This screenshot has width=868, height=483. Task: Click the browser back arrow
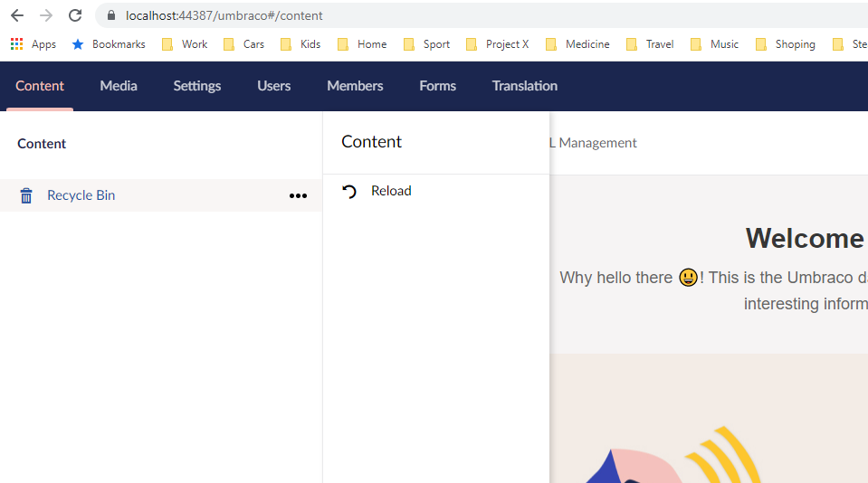17,15
